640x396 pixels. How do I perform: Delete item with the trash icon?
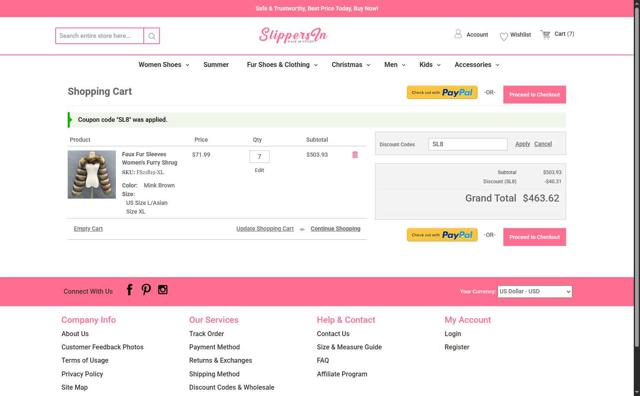(x=355, y=155)
